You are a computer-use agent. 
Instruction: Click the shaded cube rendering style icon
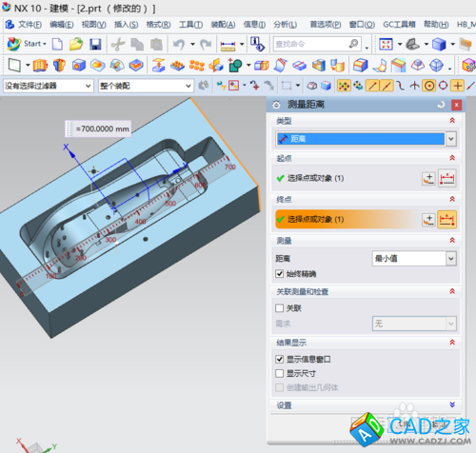(x=439, y=44)
